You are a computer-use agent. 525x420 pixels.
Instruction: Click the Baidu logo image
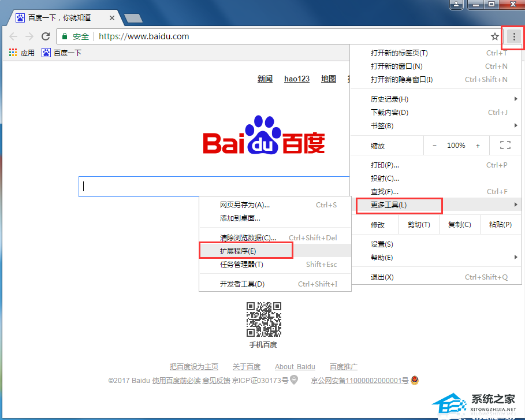[264, 136]
